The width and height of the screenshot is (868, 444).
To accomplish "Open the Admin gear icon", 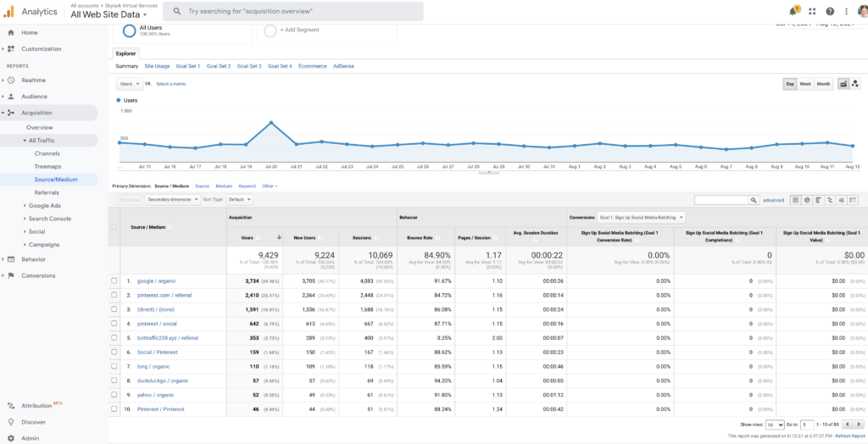I will point(10,438).
